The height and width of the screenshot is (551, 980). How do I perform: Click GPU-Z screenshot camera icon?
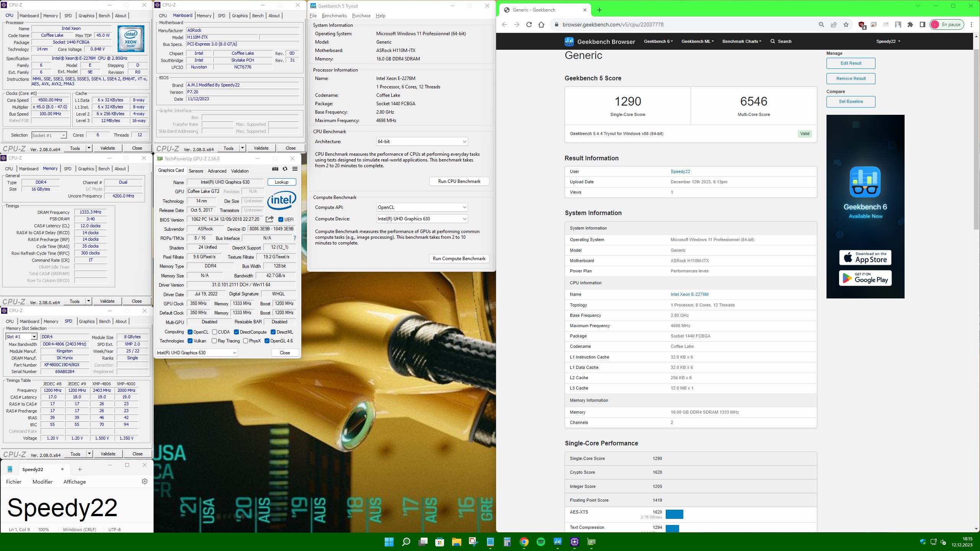pos(275,169)
